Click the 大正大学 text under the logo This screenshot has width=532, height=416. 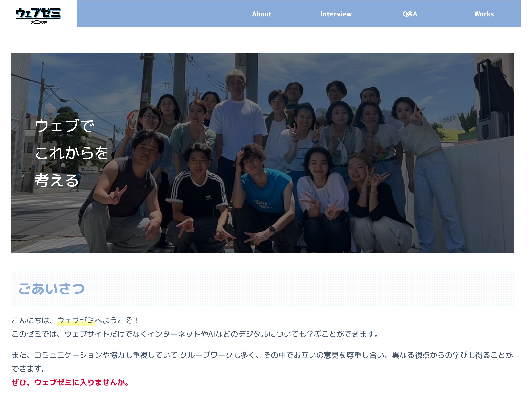(x=39, y=22)
